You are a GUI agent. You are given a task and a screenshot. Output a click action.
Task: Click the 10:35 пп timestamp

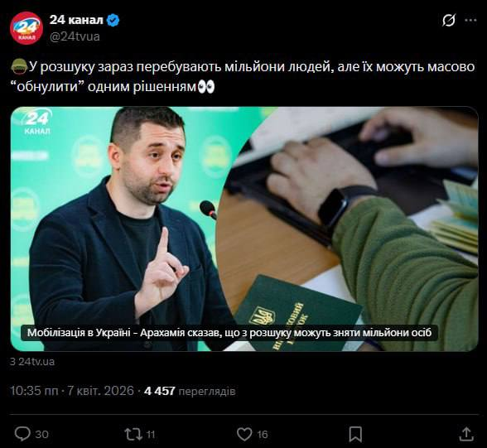tap(34, 391)
